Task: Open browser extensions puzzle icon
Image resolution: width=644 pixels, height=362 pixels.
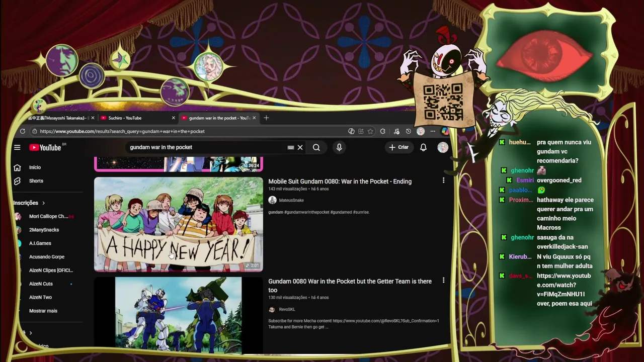Action: [x=383, y=131]
